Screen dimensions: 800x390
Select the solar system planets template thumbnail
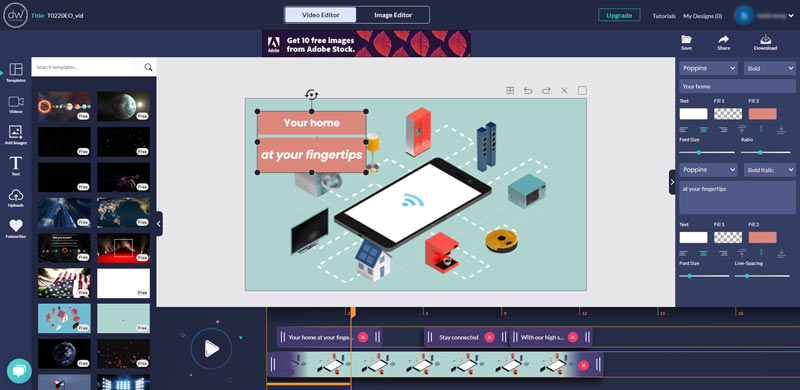64,106
